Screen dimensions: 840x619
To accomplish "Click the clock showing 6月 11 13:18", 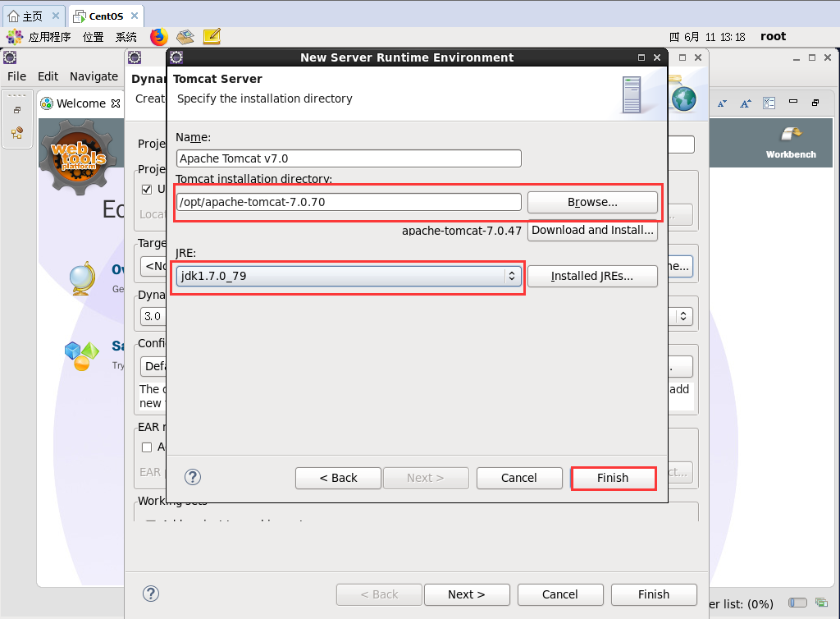I will point(708,37).
